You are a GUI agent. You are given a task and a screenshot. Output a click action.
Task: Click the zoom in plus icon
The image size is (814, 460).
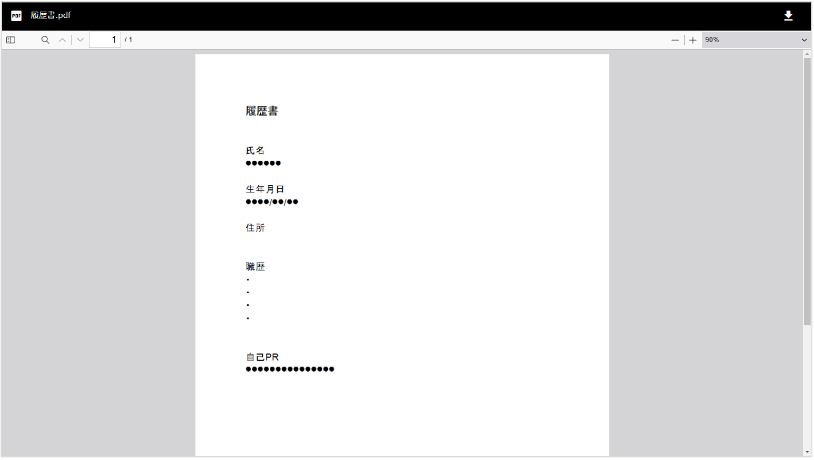tap(692, 40)
